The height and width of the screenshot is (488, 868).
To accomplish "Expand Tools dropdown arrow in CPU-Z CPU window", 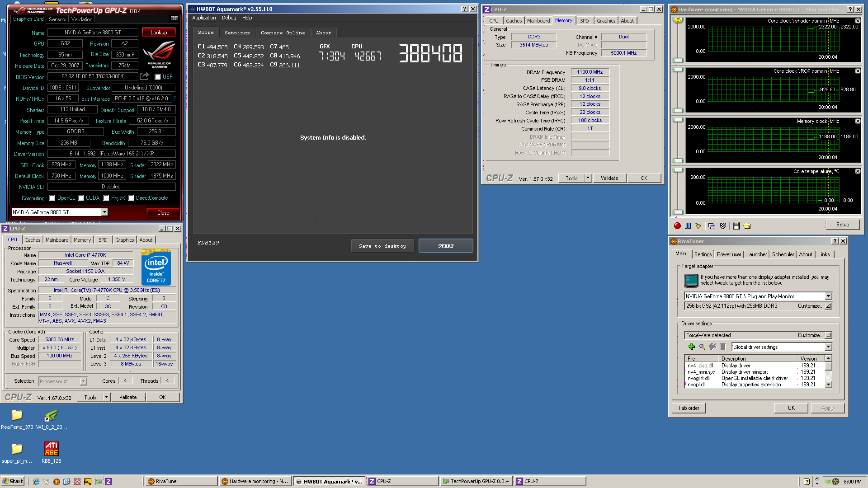I will [x=106, y=397].
